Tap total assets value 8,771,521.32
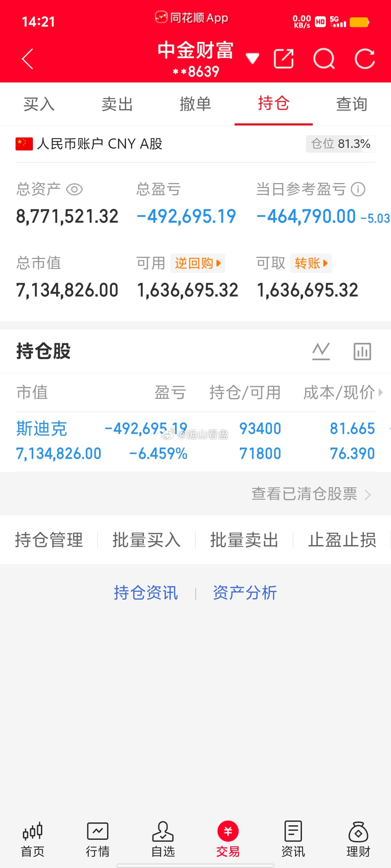 point(67,217)
